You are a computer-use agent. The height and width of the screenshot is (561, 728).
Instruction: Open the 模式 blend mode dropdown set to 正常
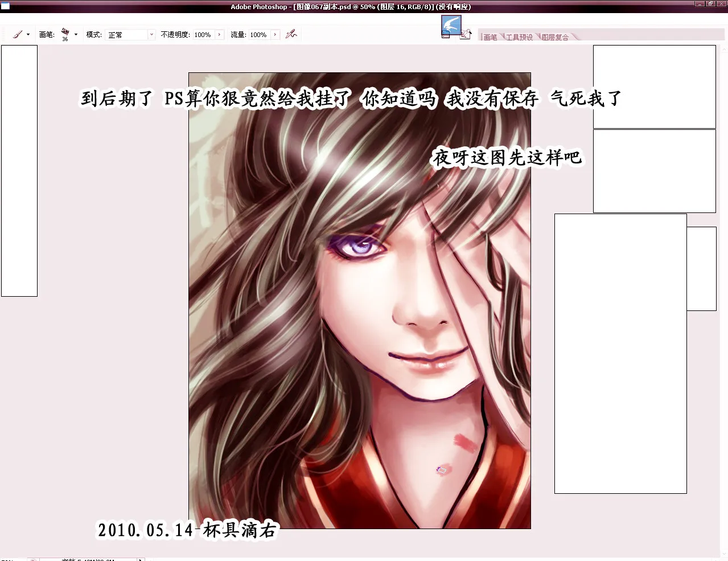point(130,35)
